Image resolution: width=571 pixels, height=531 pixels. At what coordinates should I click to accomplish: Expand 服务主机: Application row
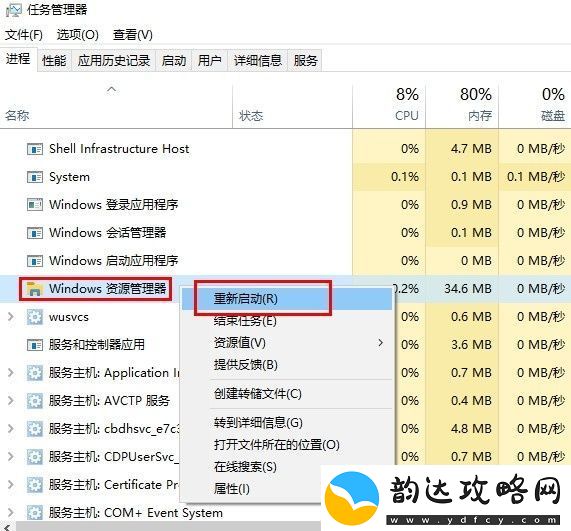tap(11, 373)
